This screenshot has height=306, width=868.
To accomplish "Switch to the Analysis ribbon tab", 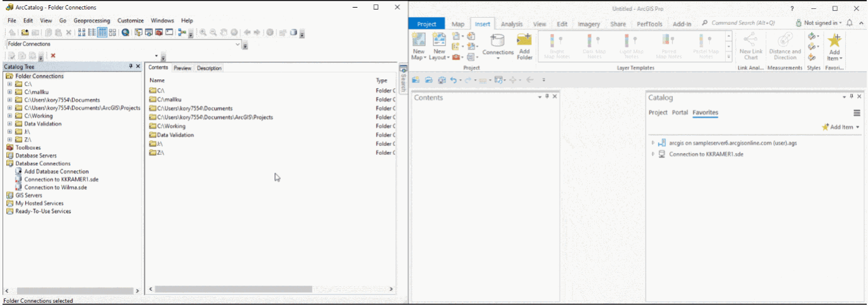I will (512, 24).
